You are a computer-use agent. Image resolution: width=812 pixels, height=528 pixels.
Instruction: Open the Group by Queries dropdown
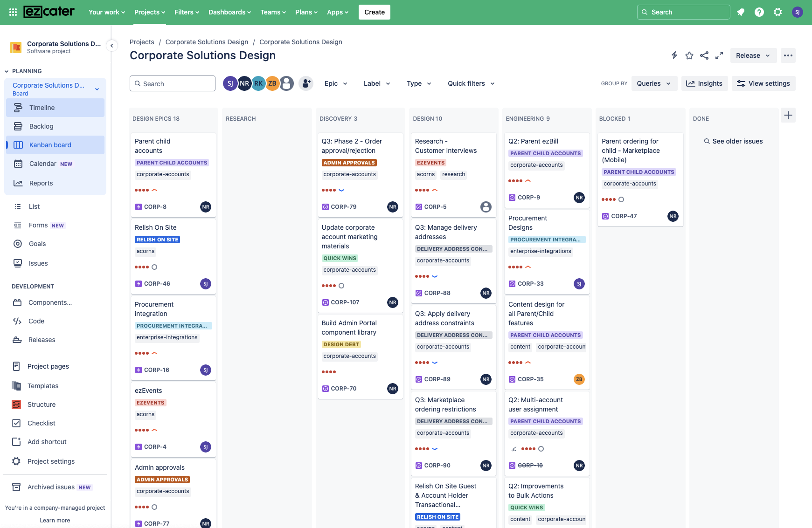[654, 83]
